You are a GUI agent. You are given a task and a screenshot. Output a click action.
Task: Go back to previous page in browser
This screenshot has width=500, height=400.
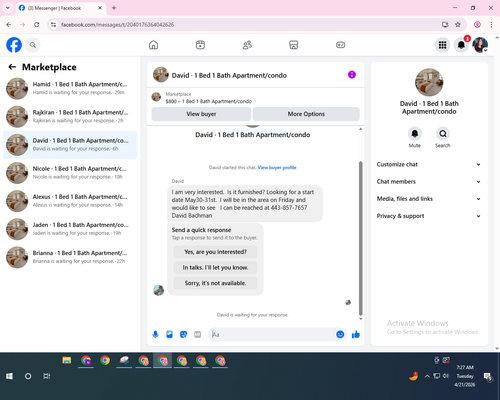click(x=9, y=25)
